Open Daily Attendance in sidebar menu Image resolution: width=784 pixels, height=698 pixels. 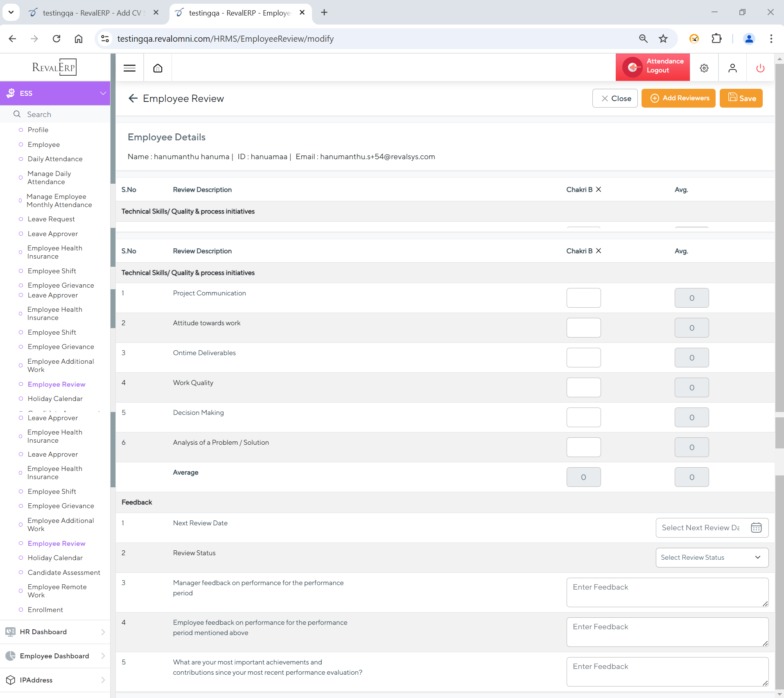click(55, 159)
